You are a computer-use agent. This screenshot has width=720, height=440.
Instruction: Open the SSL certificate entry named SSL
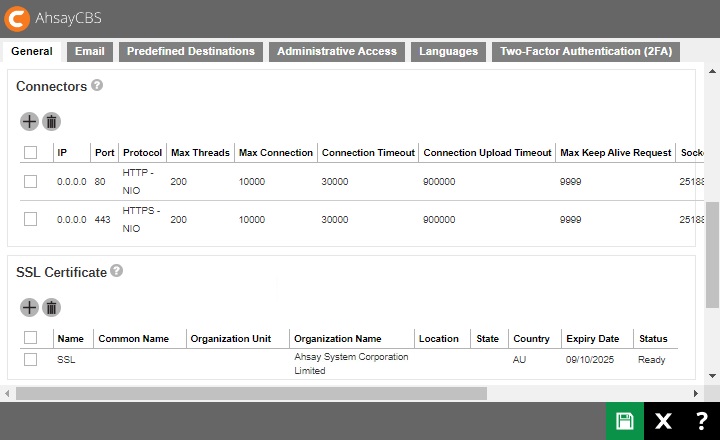coord(66,360)
